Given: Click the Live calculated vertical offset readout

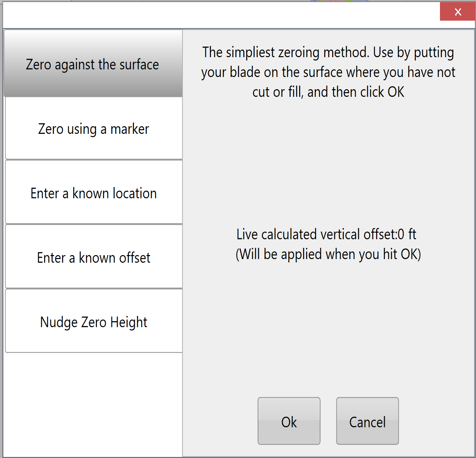Looking at the screenshot, I should pyautogui.click(x=327, y=234).
